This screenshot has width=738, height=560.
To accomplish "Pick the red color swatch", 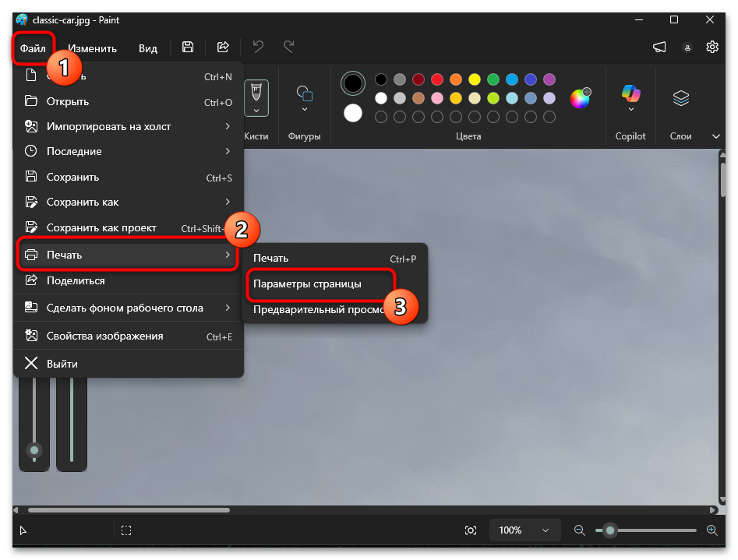I will tap(437, 79).
